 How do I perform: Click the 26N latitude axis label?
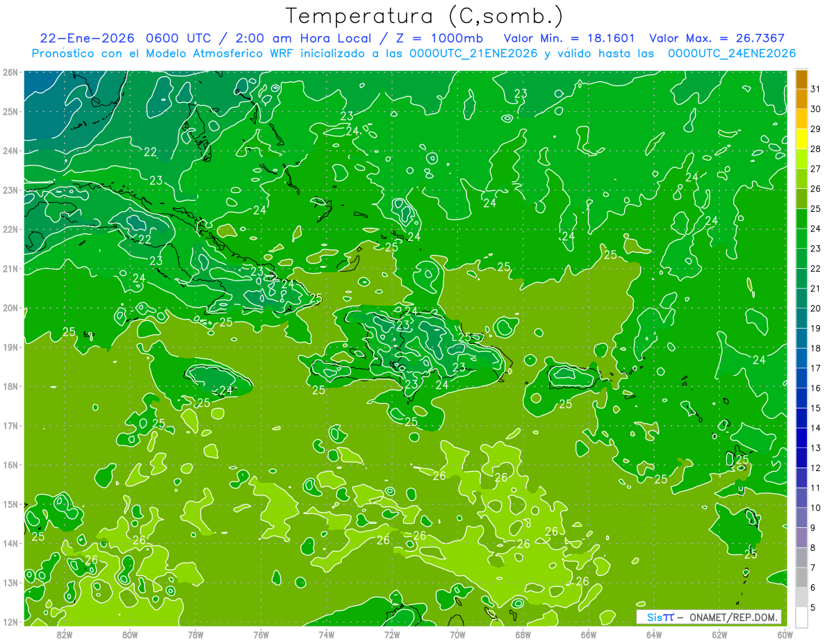tap(11, 72)
